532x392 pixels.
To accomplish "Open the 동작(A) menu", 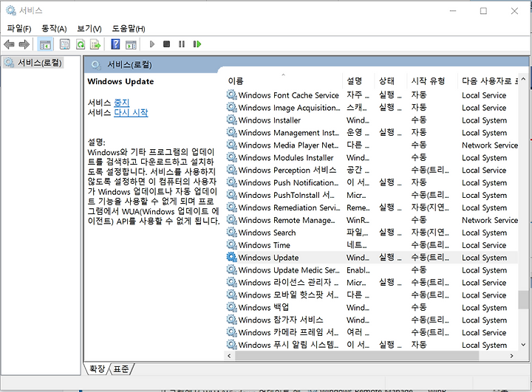I will [x=54, y=29].
